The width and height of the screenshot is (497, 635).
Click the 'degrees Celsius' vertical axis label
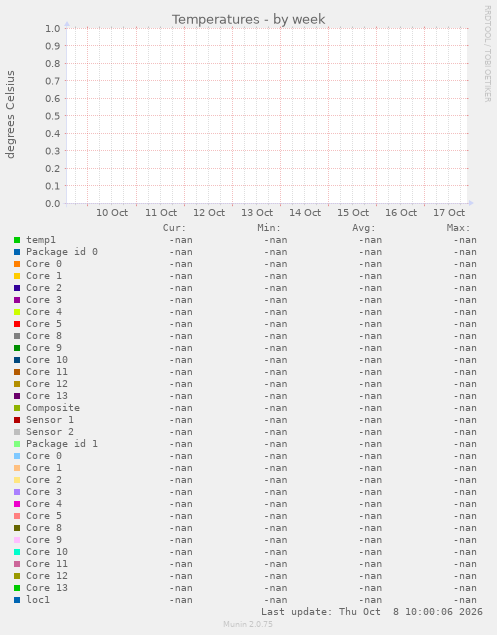(10, 114)
